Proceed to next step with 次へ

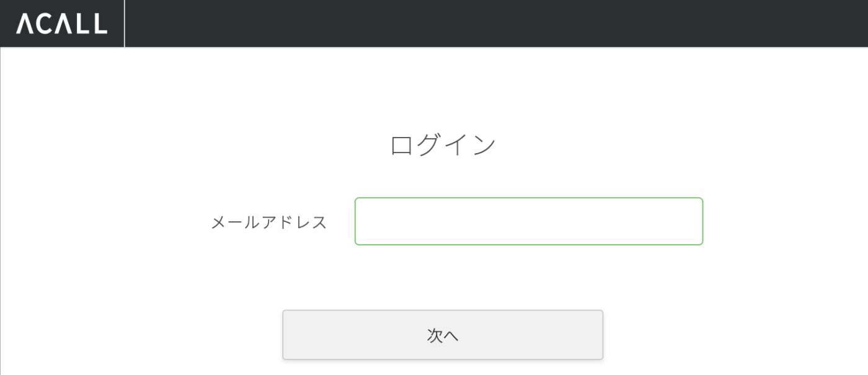(443, 335)
